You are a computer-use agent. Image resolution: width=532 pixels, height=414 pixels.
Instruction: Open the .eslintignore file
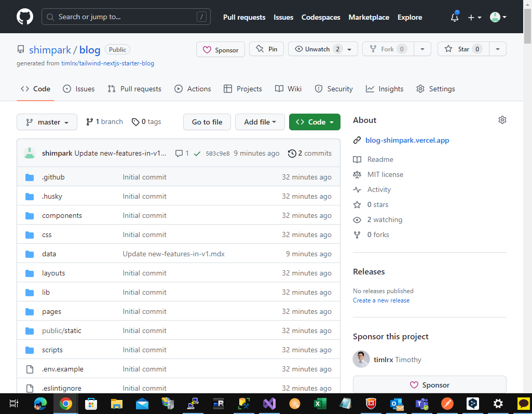point(61,388)
